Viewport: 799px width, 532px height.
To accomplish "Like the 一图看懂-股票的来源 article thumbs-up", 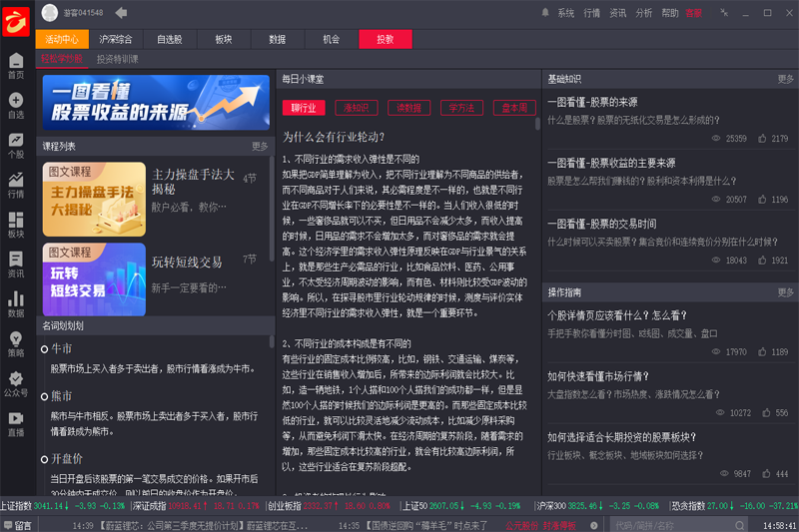I will pyautogui.click(x=763, y=139).
